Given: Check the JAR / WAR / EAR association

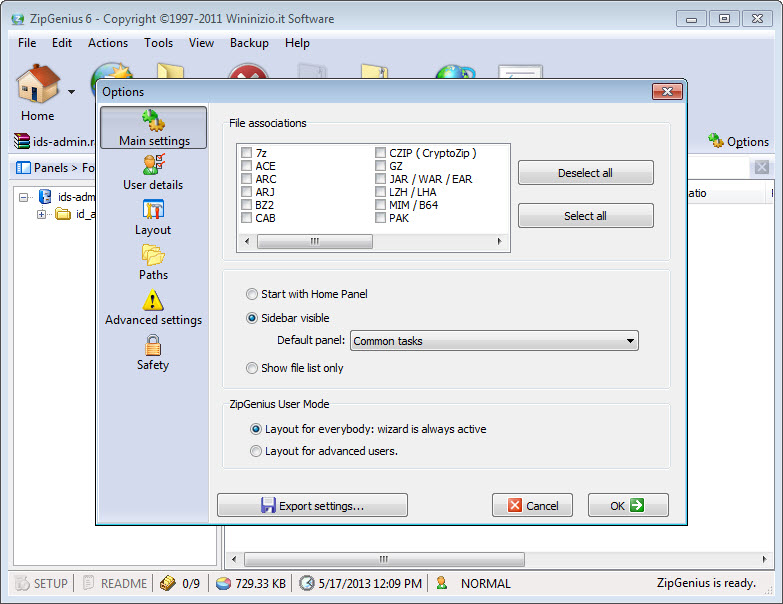Looking at the screenshot, I should pos(381,178).
